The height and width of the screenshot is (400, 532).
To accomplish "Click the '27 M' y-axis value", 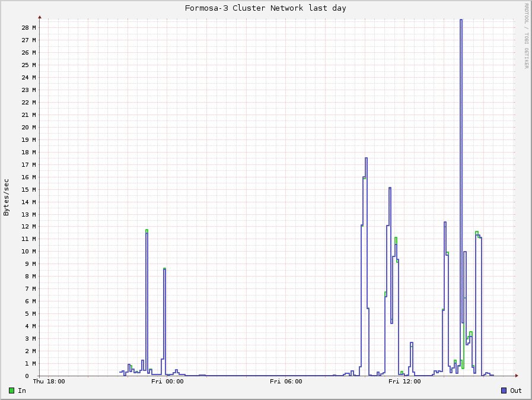I will pos(28,40).
